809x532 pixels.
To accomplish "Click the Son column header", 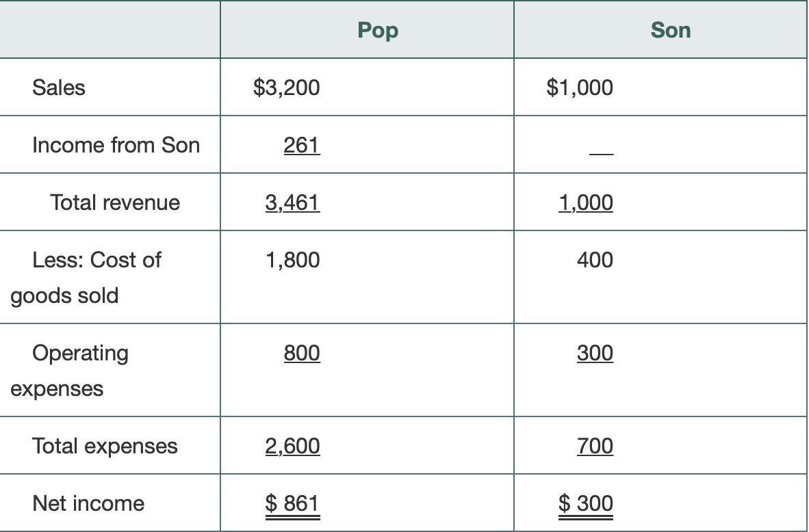I will 670,30.
